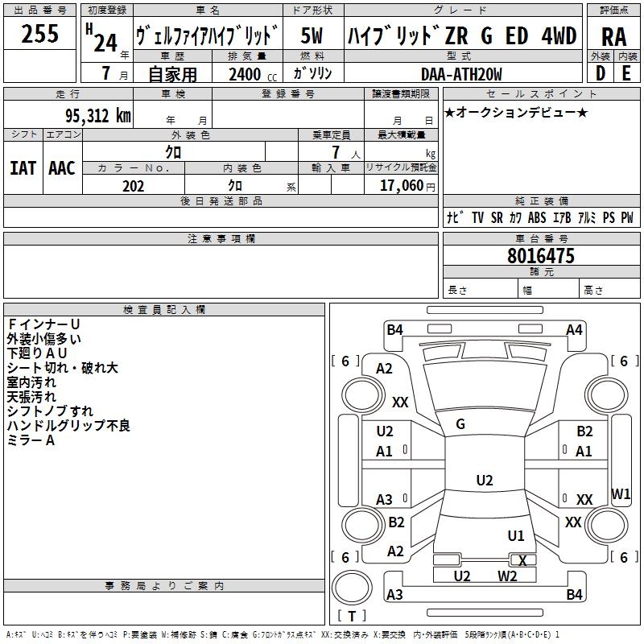
Task: Select inspector note 外装小傷多い
Action: pos(44,339)
